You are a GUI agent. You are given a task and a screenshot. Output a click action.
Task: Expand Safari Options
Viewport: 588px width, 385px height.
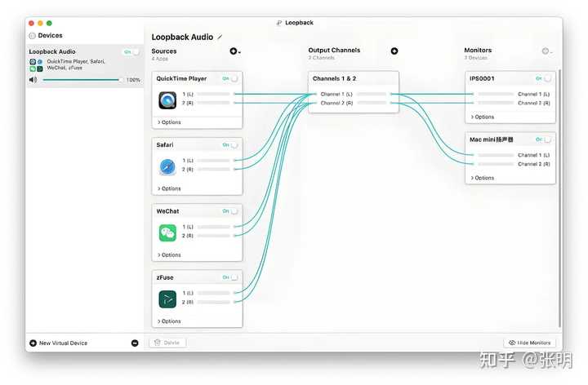[169, 188]
